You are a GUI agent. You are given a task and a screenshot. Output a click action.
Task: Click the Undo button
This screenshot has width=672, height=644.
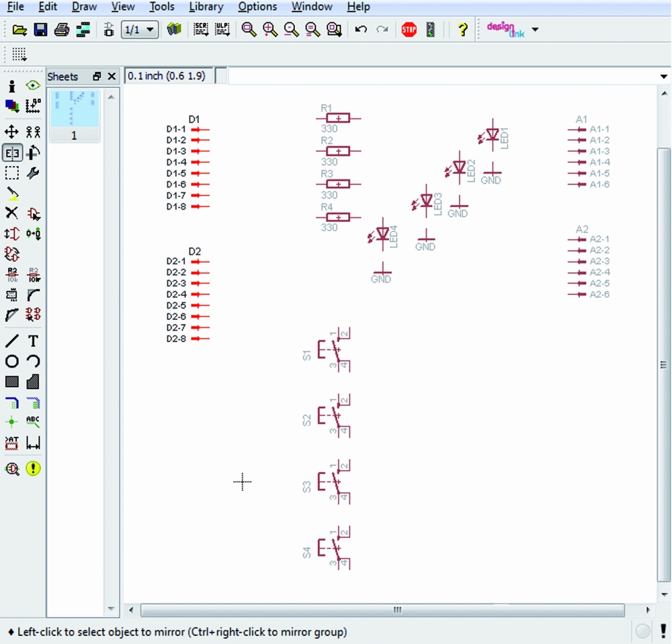pyautogui.click(x=361, y=30)
